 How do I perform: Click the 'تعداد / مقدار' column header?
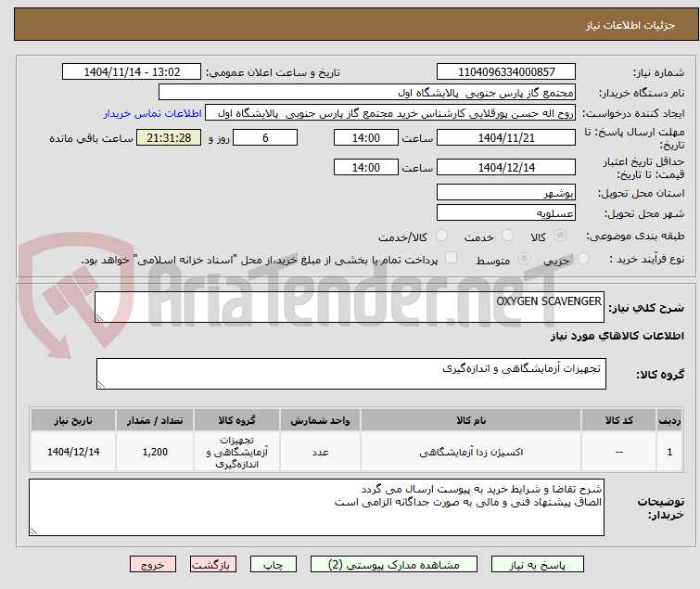tap(155, 420)
